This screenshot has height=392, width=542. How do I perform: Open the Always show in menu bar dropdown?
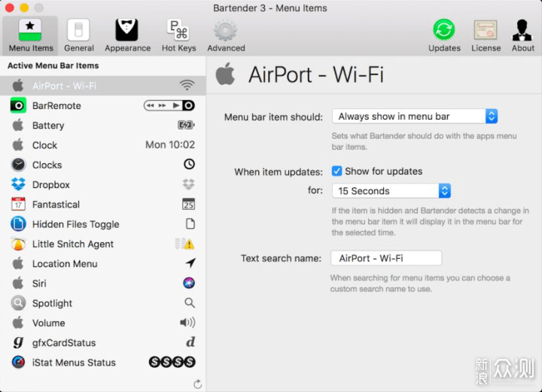click(x=415, y=116)
